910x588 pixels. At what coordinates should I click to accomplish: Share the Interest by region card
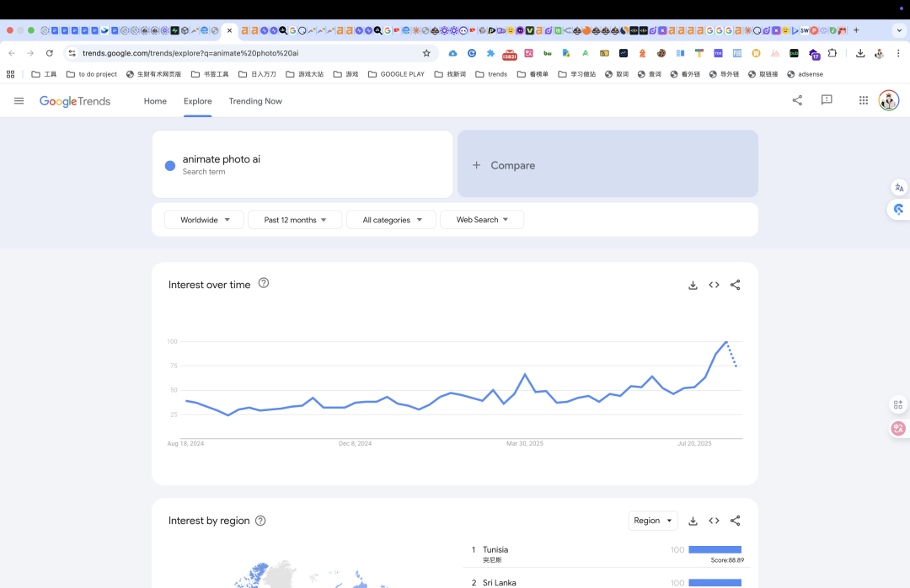[x=736, y=521]
